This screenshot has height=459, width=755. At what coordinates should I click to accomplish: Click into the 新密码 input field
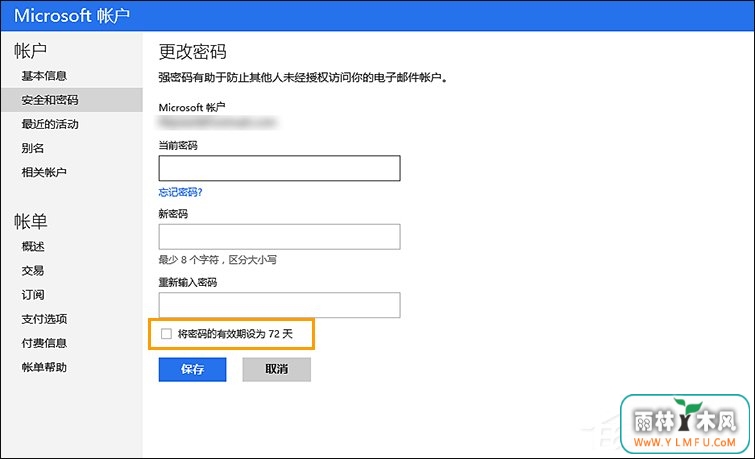click(x=279, y=236)
